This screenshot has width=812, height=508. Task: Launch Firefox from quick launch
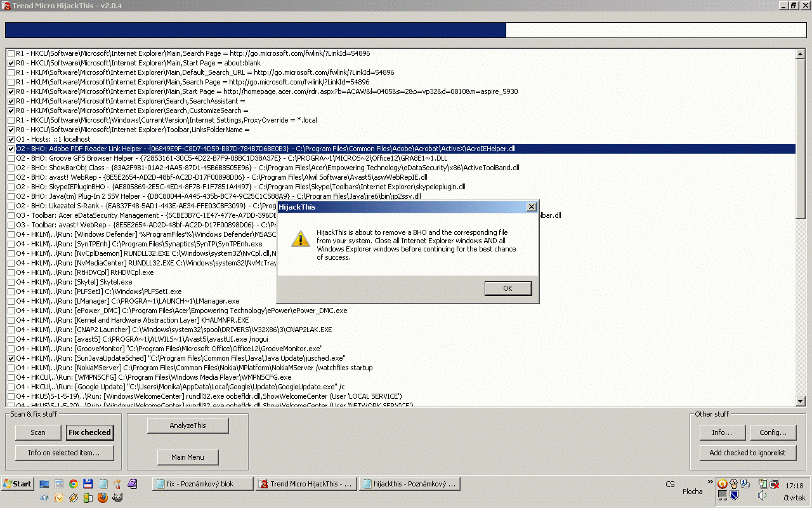click(x=103, y=498)
